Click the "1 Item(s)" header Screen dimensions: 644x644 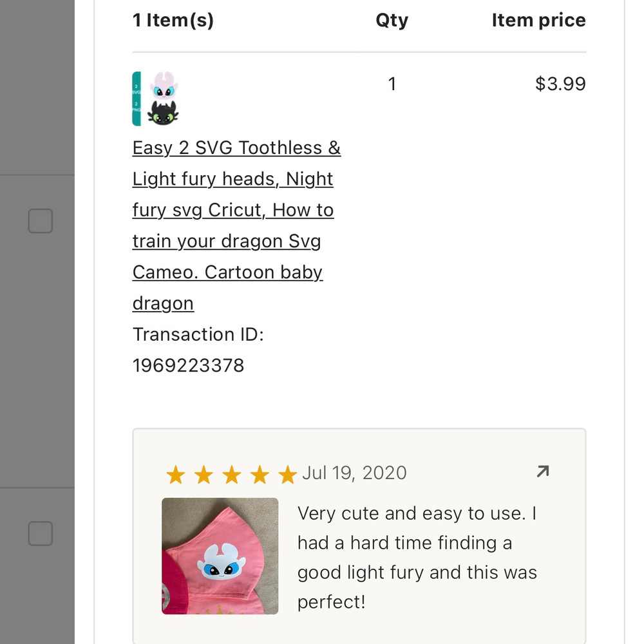point(173,20)
